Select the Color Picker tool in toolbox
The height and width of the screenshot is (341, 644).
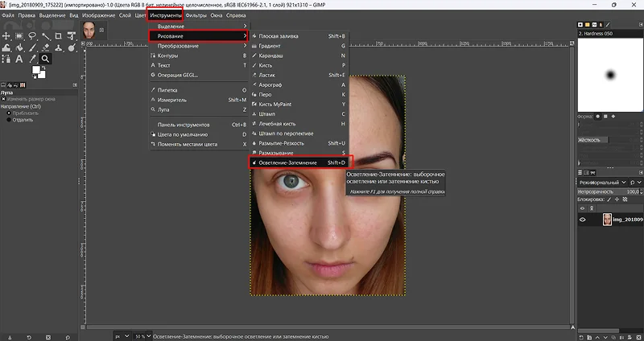pos(32,59)
